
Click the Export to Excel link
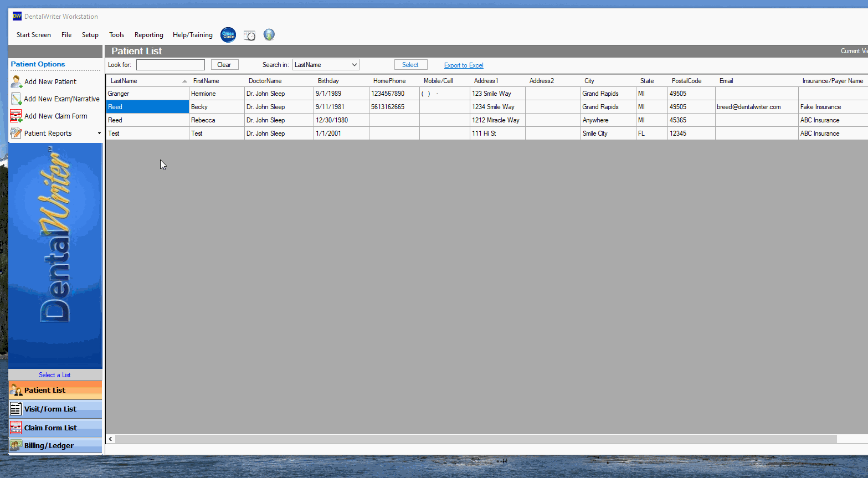tap(463, 65)
